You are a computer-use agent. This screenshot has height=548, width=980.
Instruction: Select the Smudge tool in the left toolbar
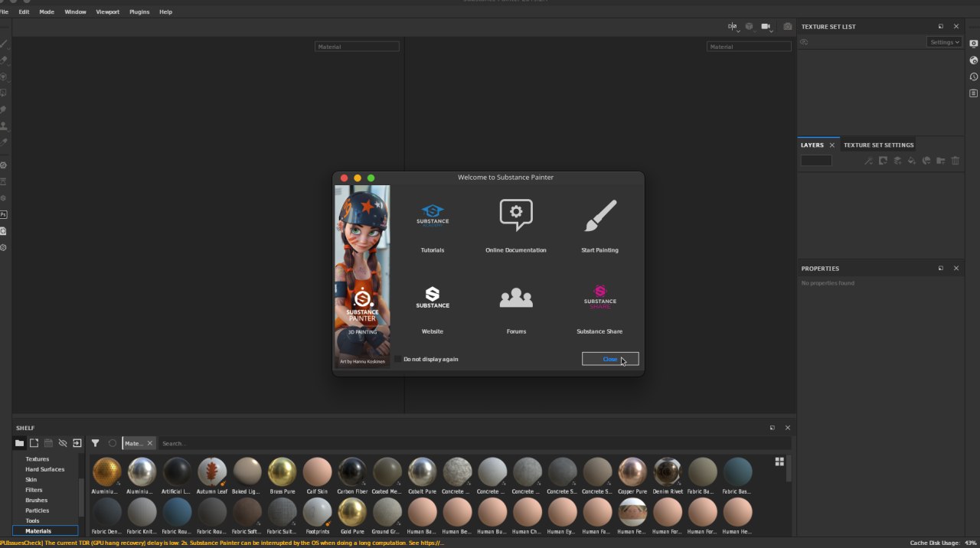click(4, 109)
